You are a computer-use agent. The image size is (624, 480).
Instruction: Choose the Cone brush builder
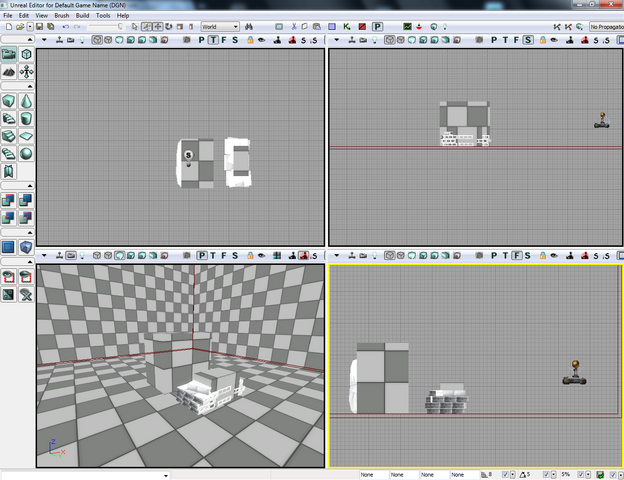point(26,101)
